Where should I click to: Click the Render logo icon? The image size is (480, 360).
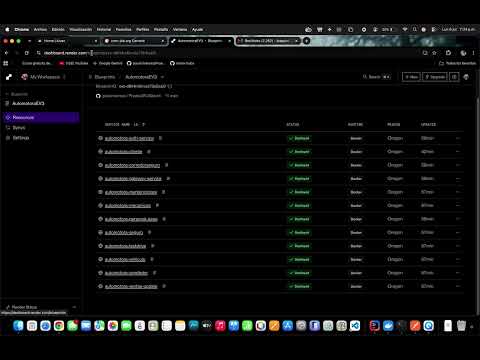[9, 77]
